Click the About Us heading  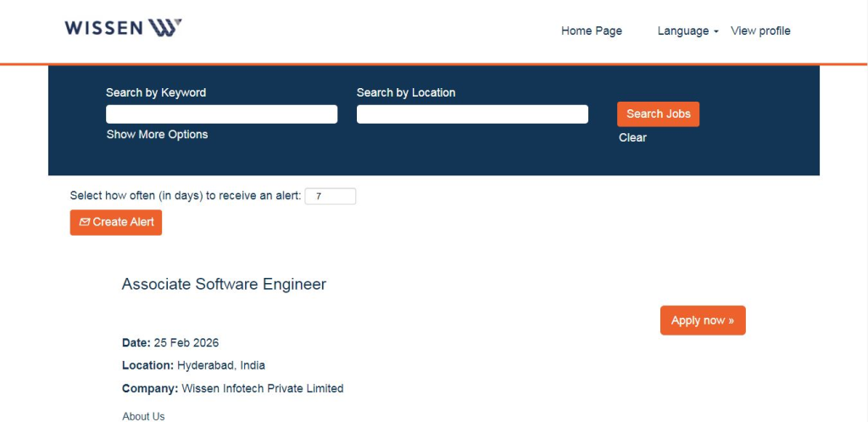tap(143, 416)
